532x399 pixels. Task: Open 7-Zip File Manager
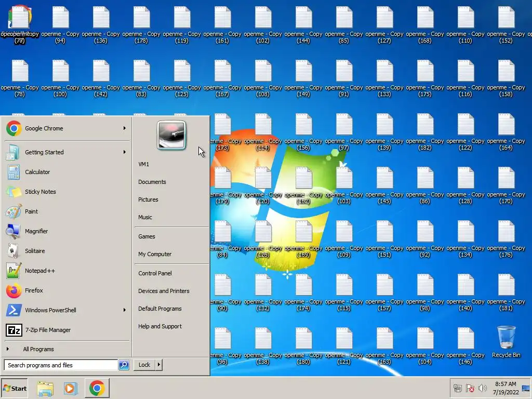click(67, 330)
